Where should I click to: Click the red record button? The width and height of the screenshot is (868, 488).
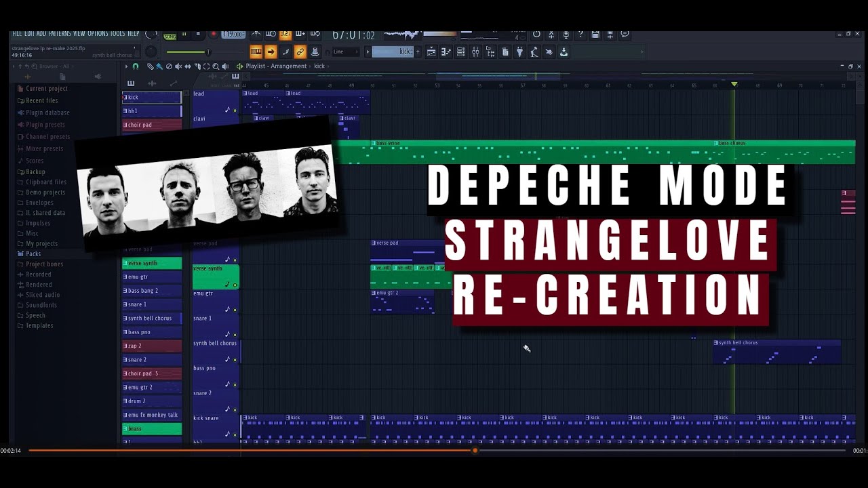tap(213, 34)
